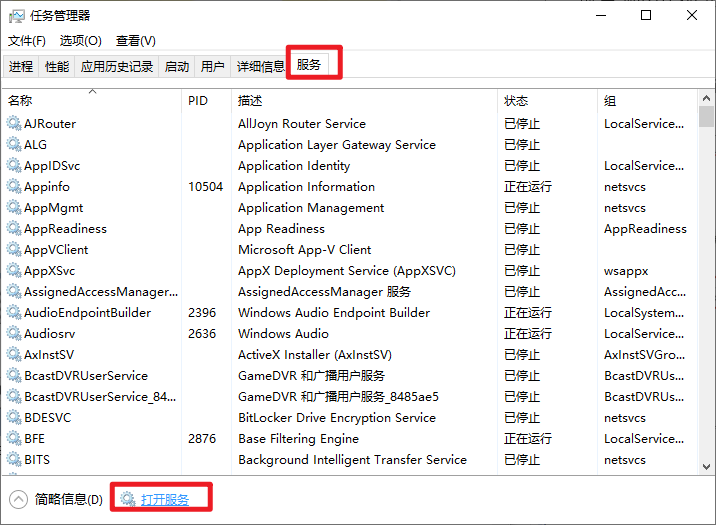Viewport: 716px width, 525px height.
Task: Click the 简略信息(D) button label
Action: (x=68, y=499)
